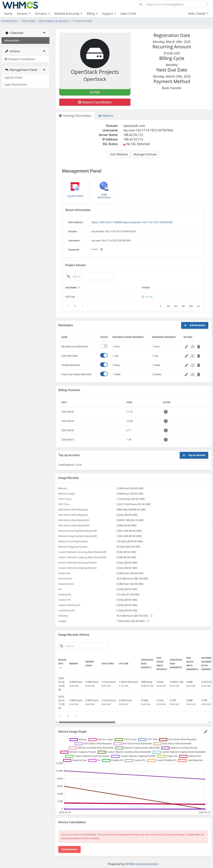The height and width of the screenshot is (868, 213).
Task: Click the Top up Account button
Action: pyautogui.click(x=194, y=455)
